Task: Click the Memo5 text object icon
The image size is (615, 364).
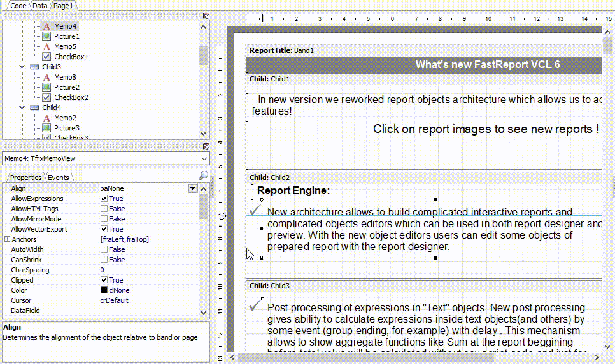Action: (46, 46)
